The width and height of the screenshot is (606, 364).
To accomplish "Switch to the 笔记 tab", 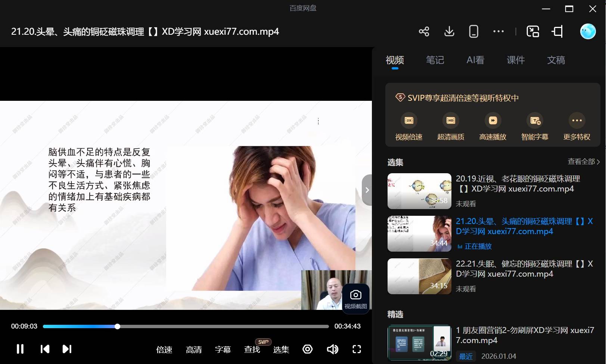I will point(435,60).
